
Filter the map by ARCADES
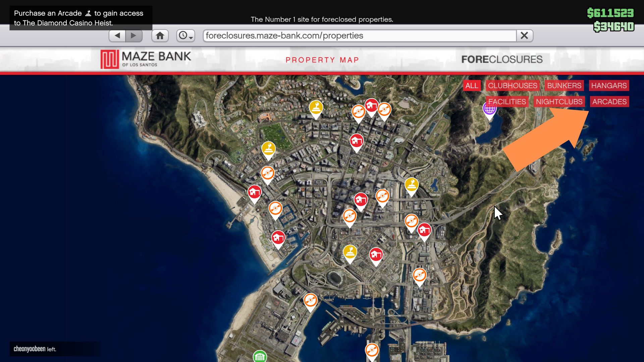click(609, 102)
